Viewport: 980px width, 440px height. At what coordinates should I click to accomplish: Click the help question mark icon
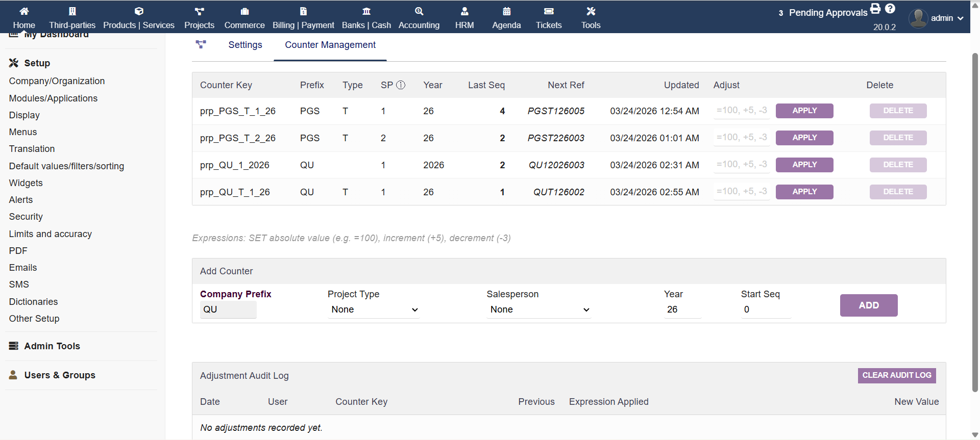890,9
